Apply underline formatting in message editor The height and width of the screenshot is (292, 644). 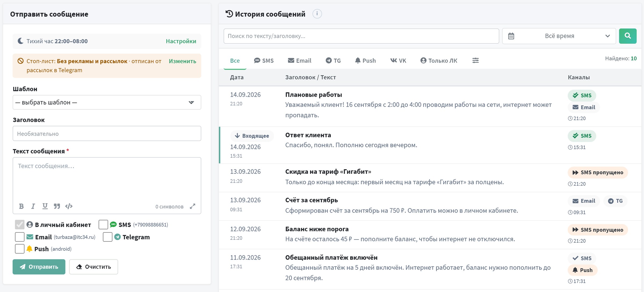(45, 206)
